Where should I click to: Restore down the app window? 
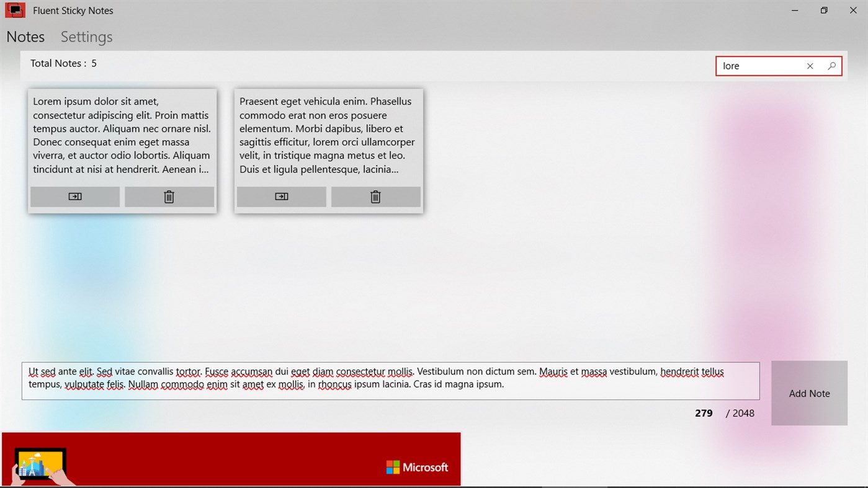click(824, 11)
